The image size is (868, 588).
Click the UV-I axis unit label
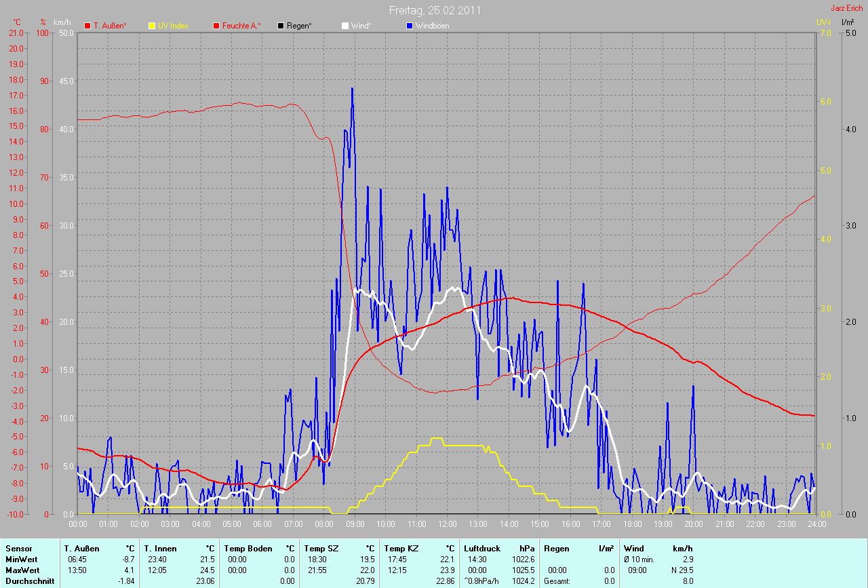[x=823, y=22]
